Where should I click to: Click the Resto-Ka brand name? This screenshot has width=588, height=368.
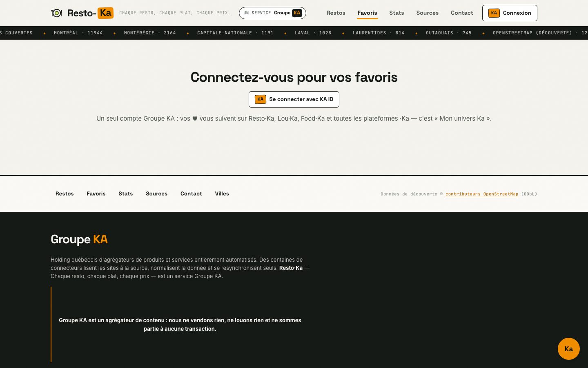tap(90, 13)
